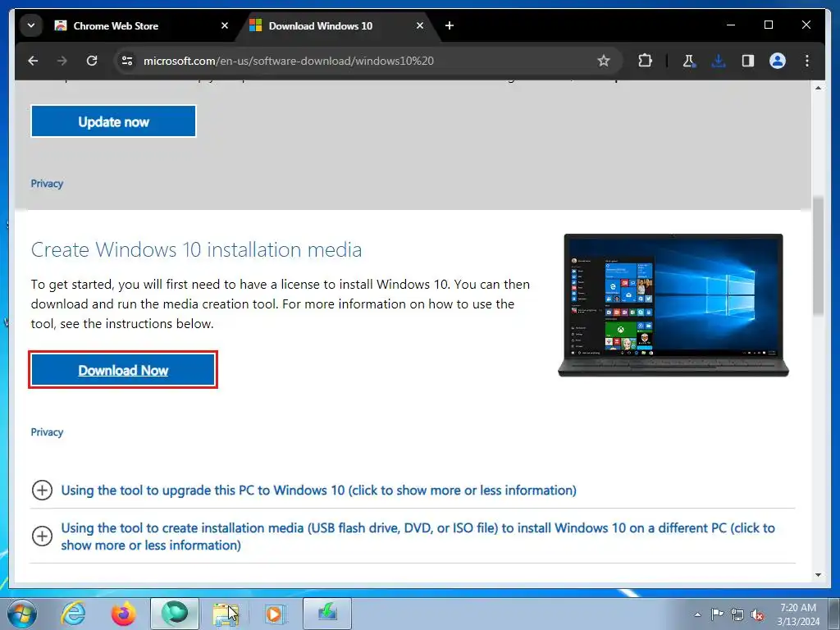Expand 'Using the tool to create installation media' section

418,536
